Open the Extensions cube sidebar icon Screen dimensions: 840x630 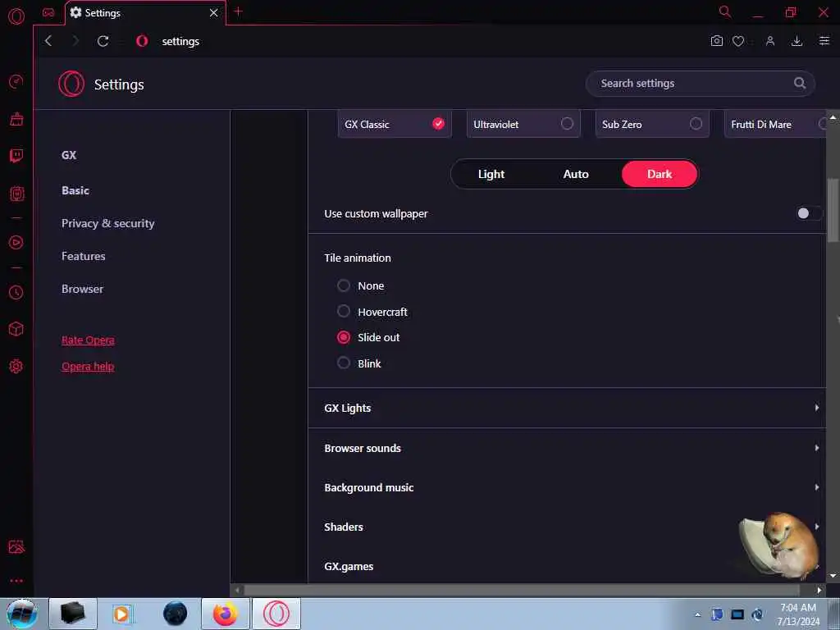coord(16,329)
